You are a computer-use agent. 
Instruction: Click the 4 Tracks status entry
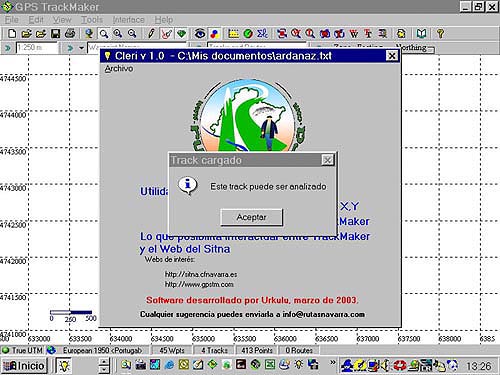pos(214,350)
